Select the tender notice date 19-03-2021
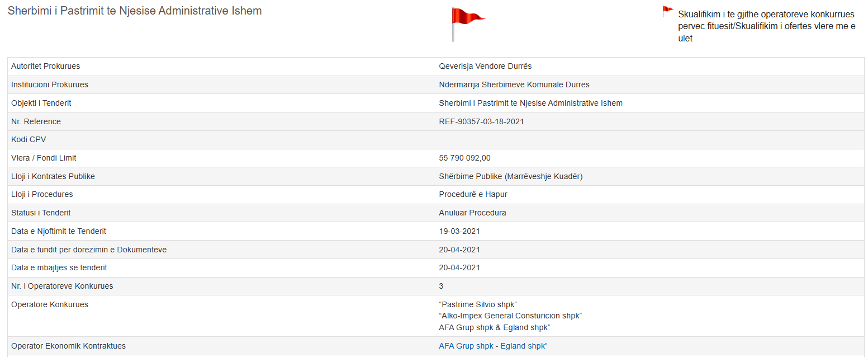The image size is (868, 357). (459, 231)
